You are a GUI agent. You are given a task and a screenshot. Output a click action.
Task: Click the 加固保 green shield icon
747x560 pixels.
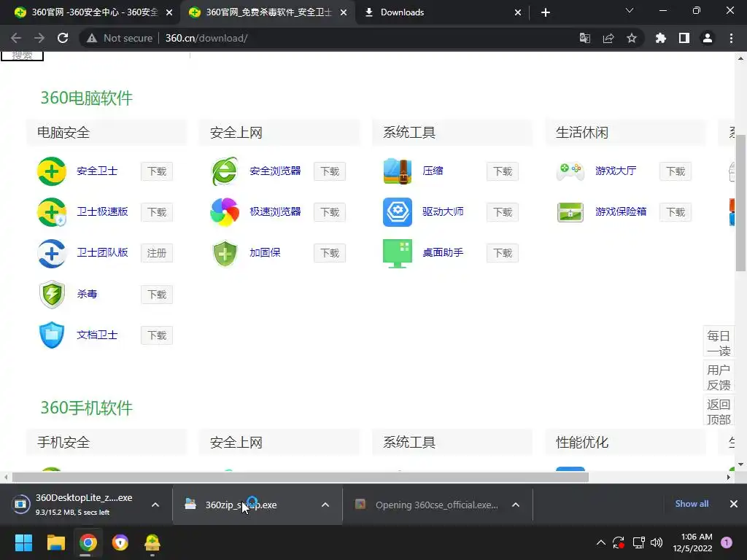pyautogui.click(x=225, y=253)
